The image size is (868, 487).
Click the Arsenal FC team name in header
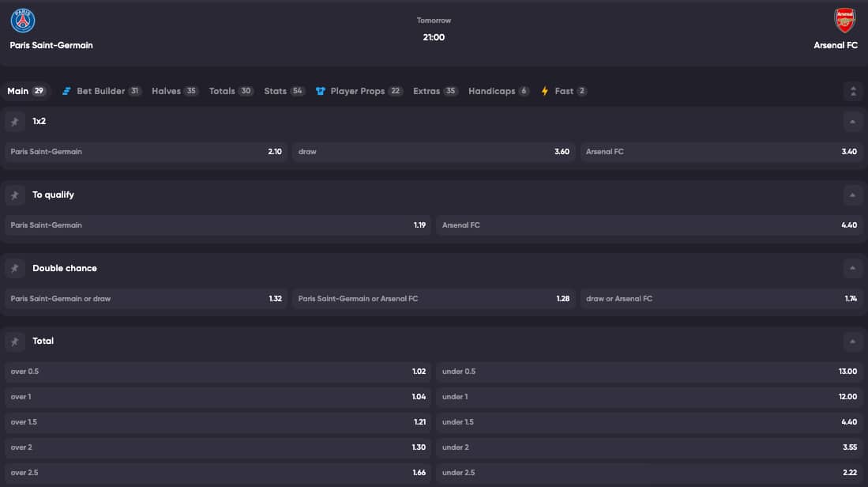(836, 45)
